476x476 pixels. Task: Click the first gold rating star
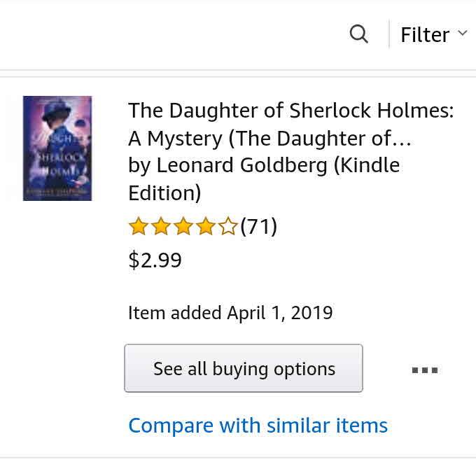click(138, 227)
